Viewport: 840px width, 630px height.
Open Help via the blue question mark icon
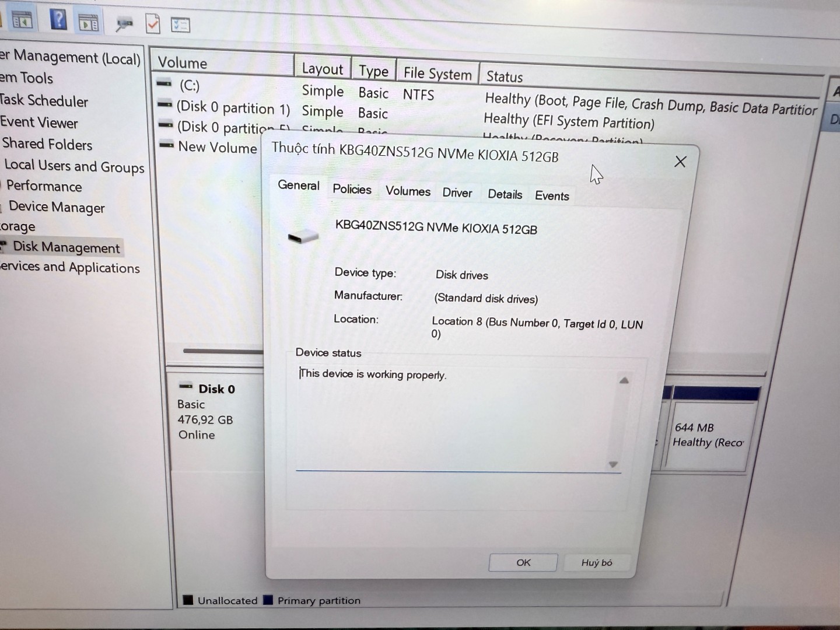[58, 20]
